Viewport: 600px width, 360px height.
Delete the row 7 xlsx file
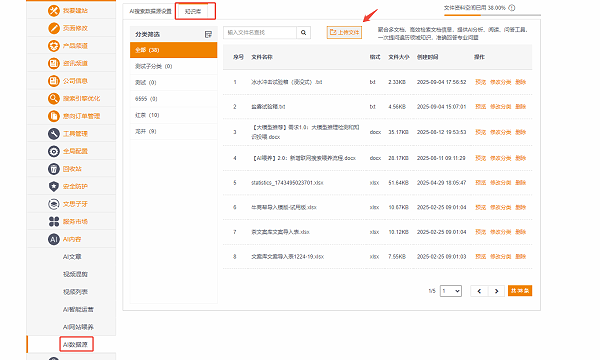click(521, 232)
